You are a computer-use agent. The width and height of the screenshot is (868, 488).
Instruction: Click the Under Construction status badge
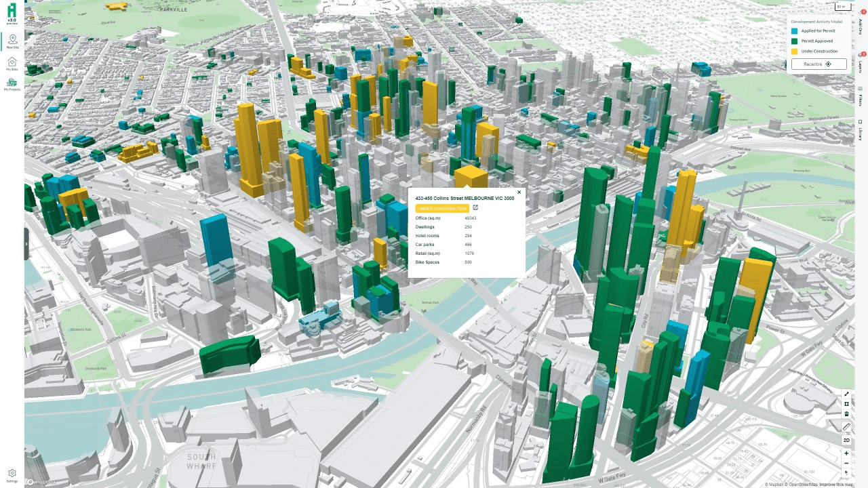pos(442,208)
